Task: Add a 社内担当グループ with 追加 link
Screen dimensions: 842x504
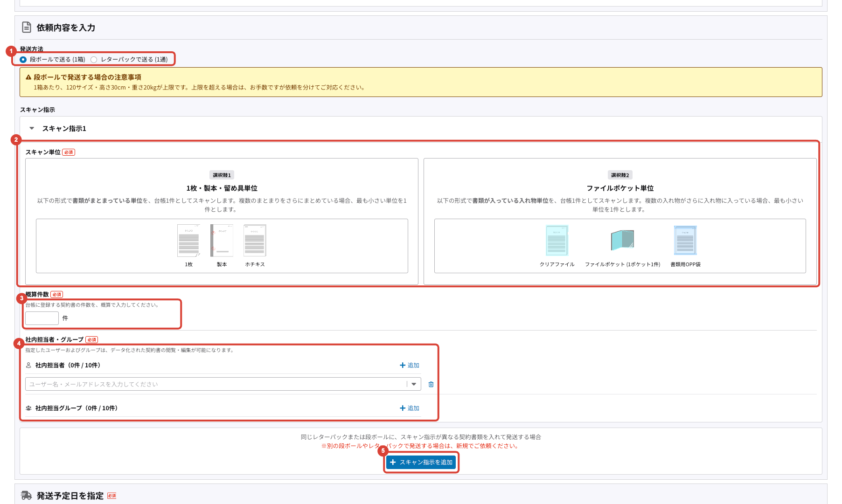Action: pyautogui.click(x=410, y=408)
